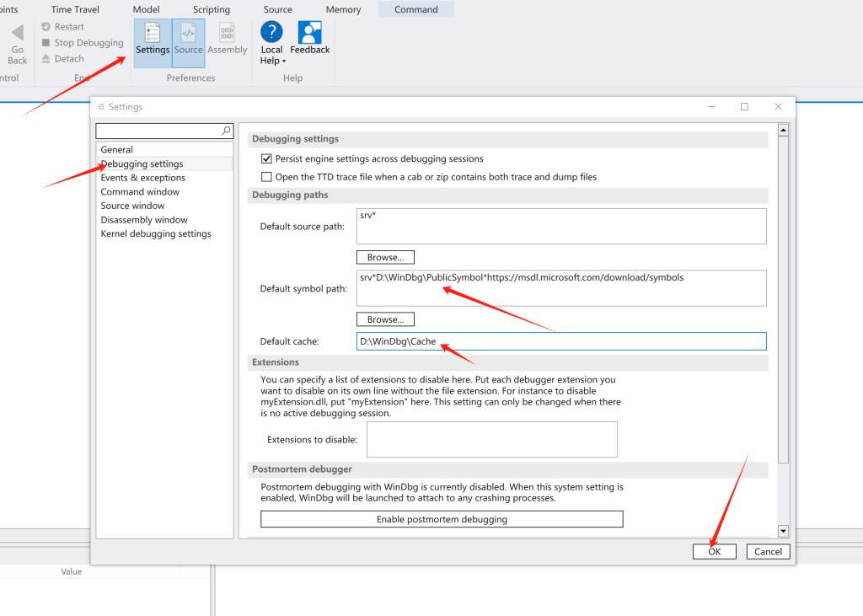Click Browse below Default symbol path

[385, 319]
